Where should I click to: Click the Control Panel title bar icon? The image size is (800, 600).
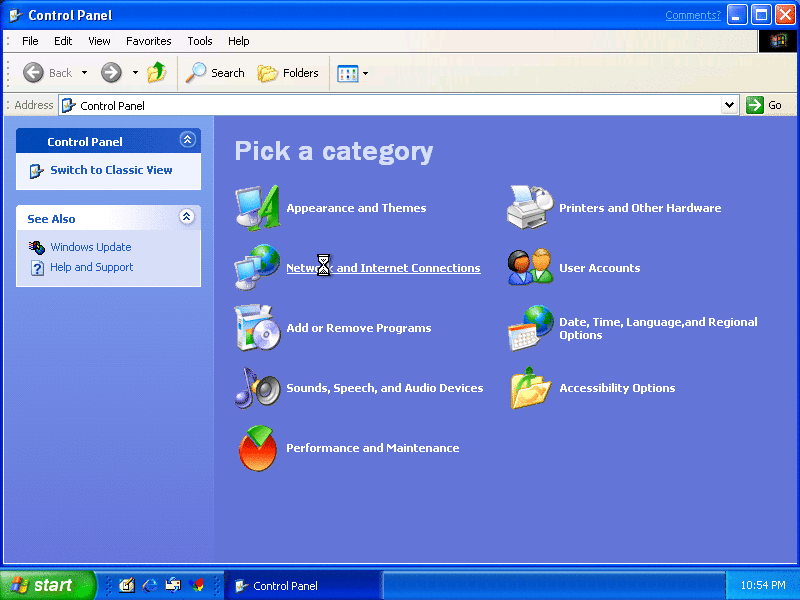(16, 15)
